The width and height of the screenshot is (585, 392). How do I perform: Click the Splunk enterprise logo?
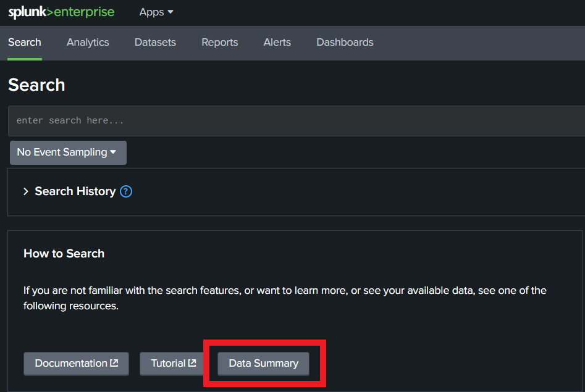click(61, 12)
